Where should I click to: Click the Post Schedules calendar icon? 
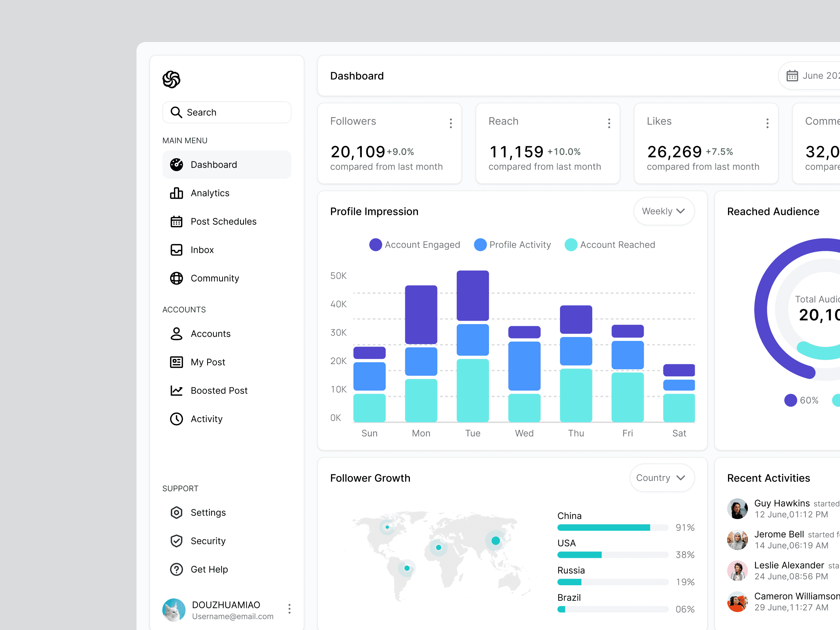coord(176,222)
